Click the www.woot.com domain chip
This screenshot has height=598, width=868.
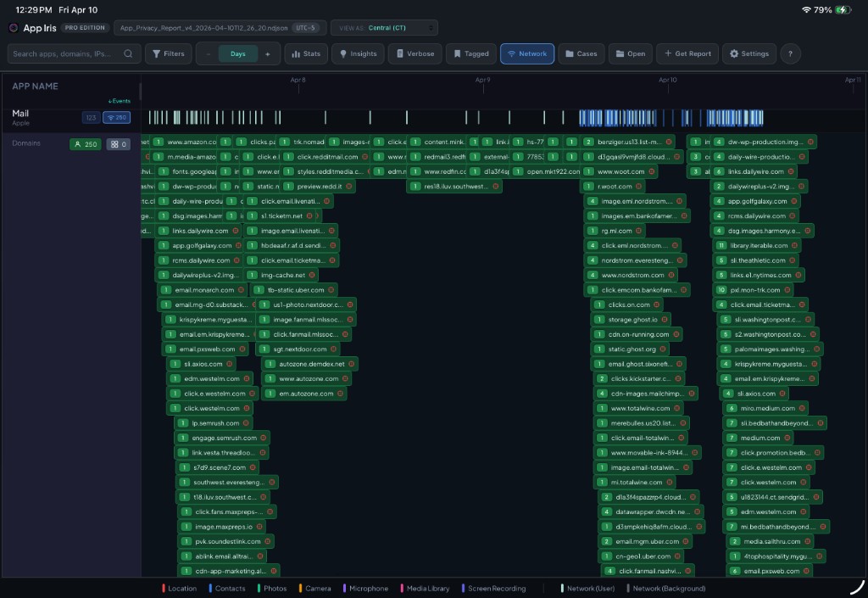tap(620, 171)
